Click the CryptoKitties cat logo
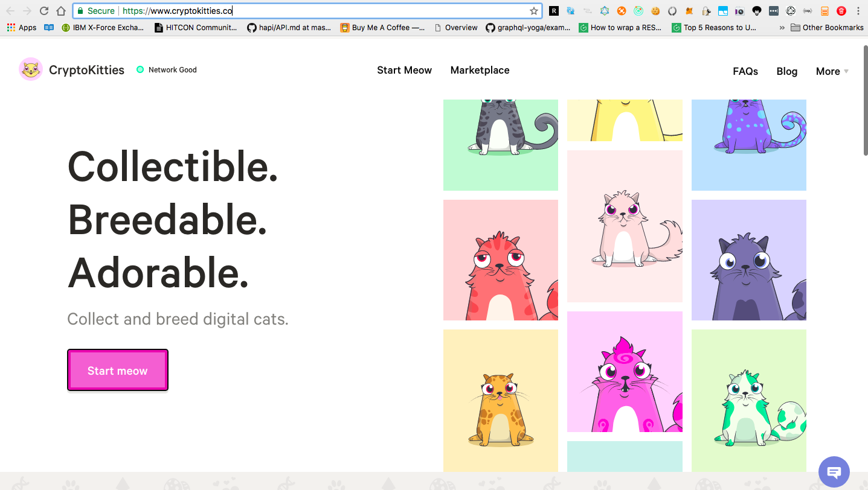The height and width of the screenshot is (490, 868). tap(31, 69)
